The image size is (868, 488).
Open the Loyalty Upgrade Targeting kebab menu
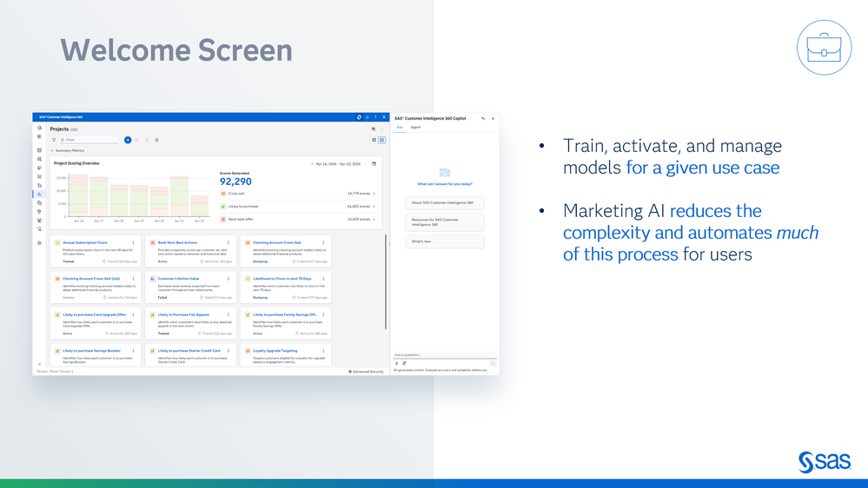pyautogui.click(x=324, y=351)
